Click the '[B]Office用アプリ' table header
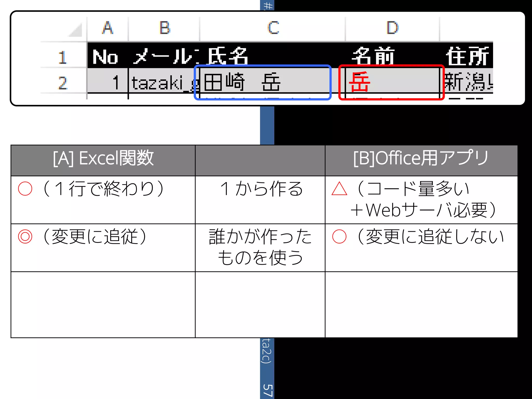This screenshot has height=399, width=532. [x=421, y=160]
